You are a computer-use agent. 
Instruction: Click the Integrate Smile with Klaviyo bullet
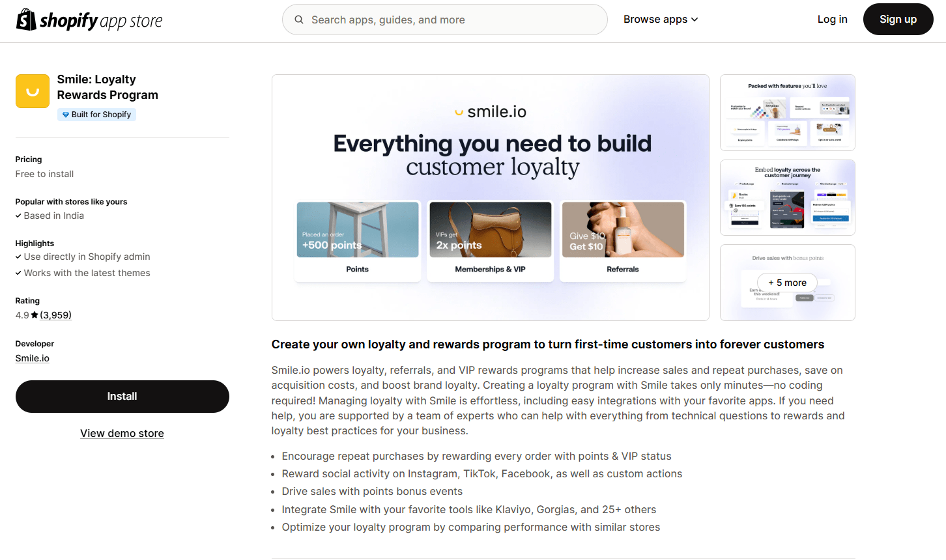[469, 510]
